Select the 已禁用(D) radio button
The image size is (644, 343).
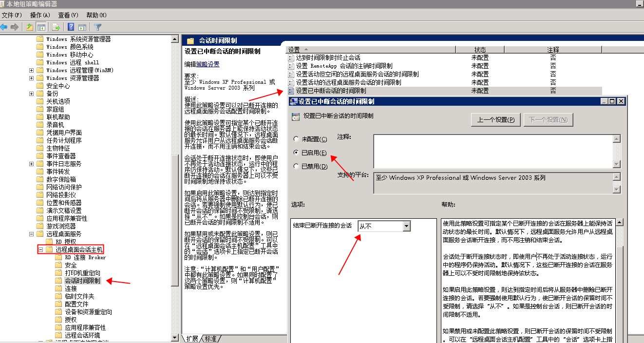[296, 167]
